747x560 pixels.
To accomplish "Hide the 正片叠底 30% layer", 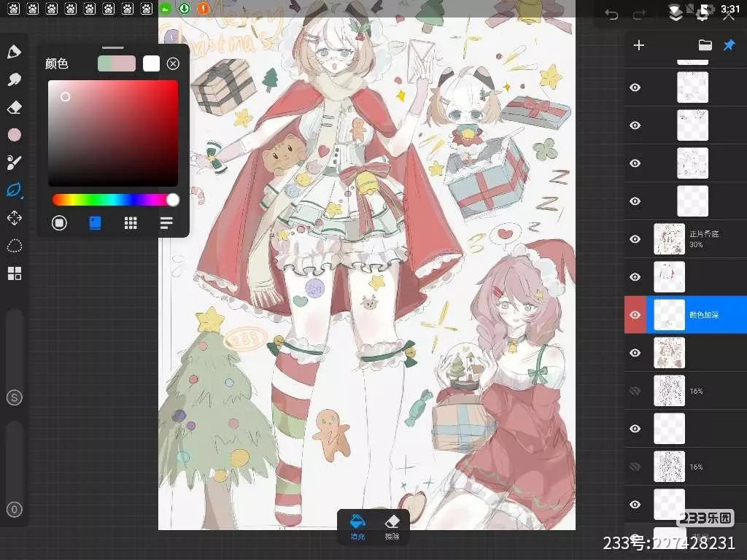I will pyautogui.click(x=635, y=239).
